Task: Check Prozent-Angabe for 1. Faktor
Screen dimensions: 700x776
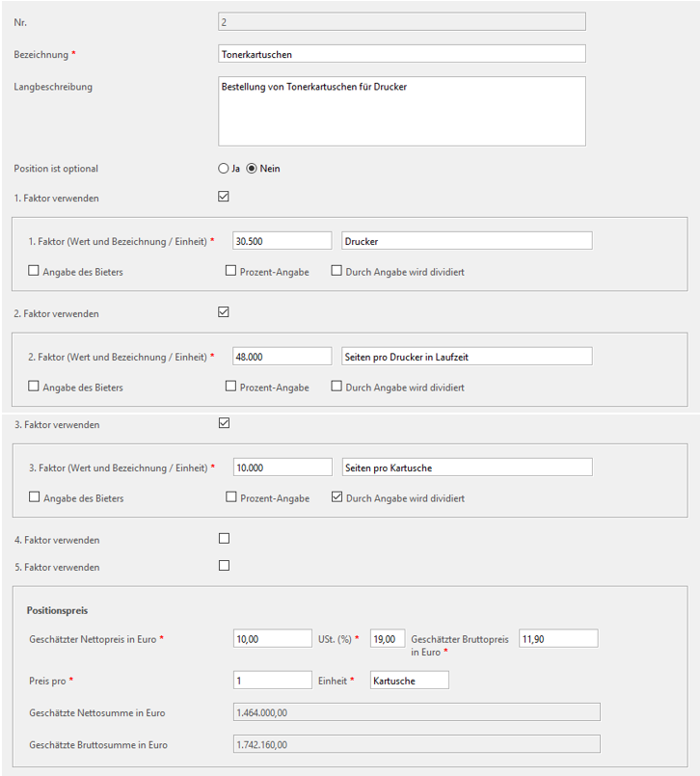Action: tap(230, 271)
